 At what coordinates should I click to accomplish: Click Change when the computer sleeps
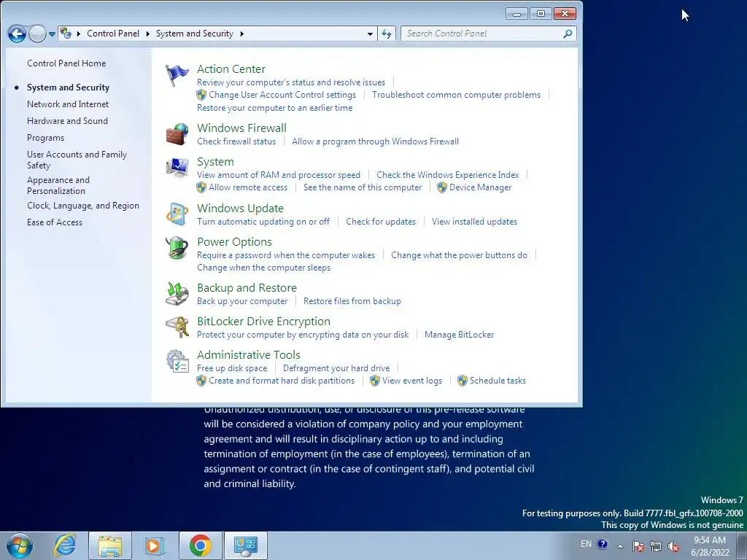[263, 268]
